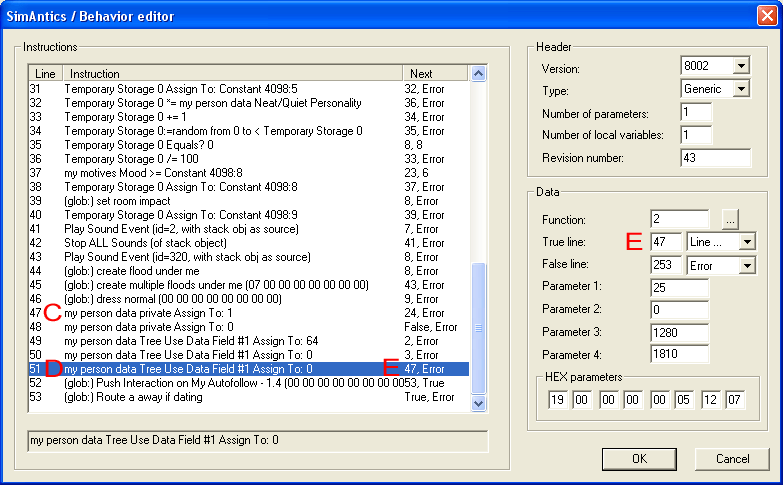Select line 52 Push Interaction on My Autofollow
The width and height of the screenshot is (783, 485).
tap(249, 383)
